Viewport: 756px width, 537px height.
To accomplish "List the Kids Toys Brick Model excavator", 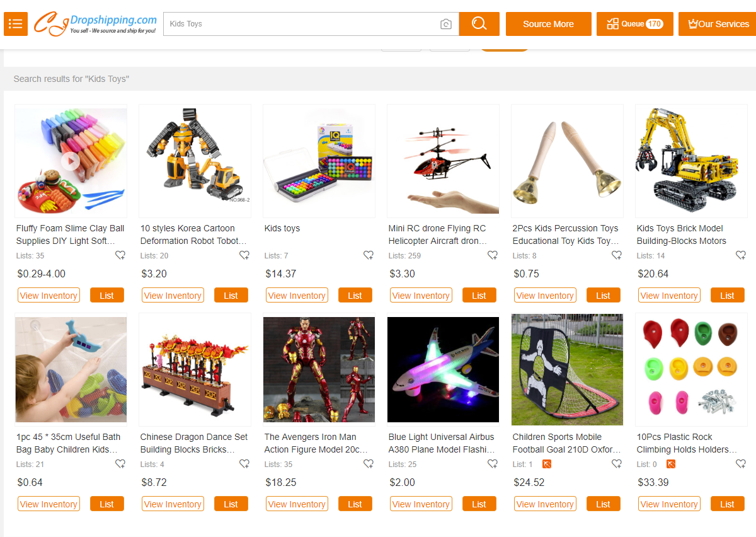I will point(728,295).
